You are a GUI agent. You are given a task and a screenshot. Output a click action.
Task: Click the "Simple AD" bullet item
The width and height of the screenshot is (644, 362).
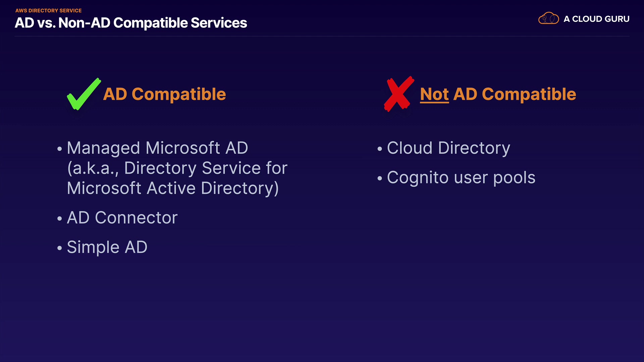[x=107, y=247]
